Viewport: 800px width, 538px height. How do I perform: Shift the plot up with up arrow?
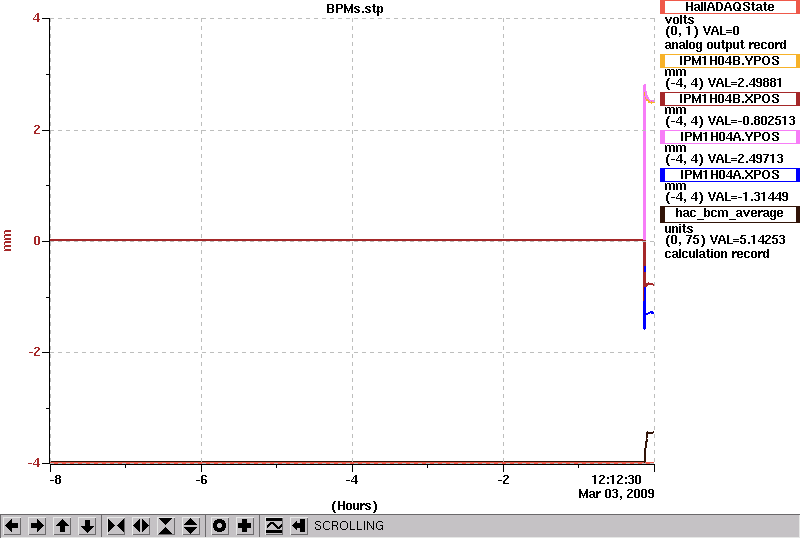[x=62, y=526]
